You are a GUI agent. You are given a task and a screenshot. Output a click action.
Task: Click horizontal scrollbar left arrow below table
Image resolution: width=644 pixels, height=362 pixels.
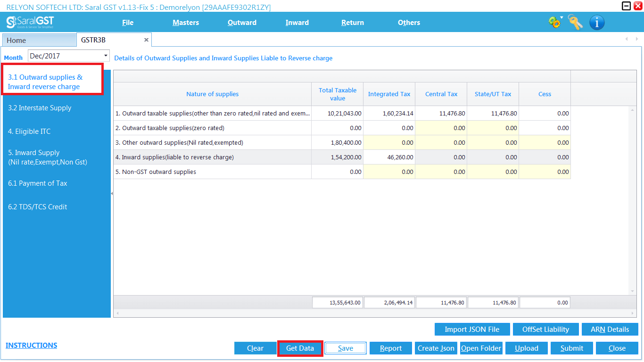coord(117,313)
